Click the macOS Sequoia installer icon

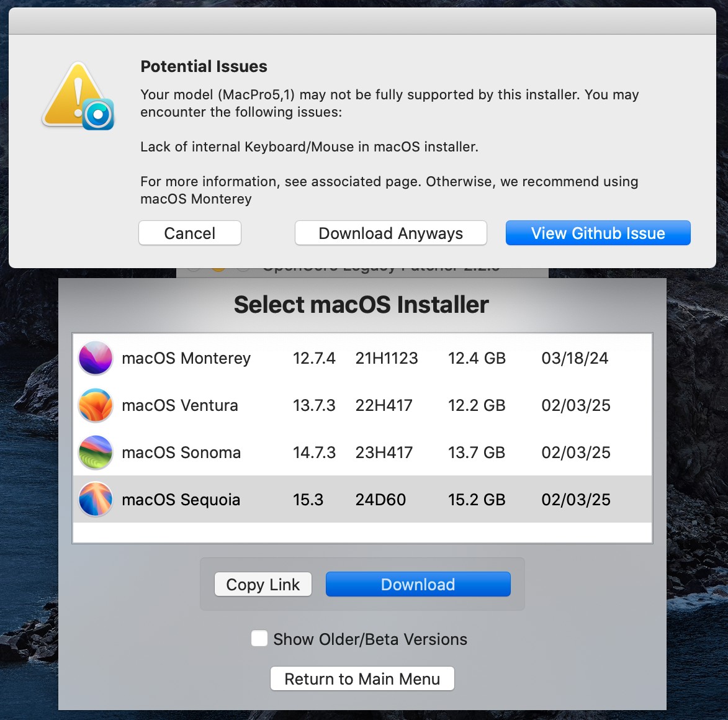96,500
